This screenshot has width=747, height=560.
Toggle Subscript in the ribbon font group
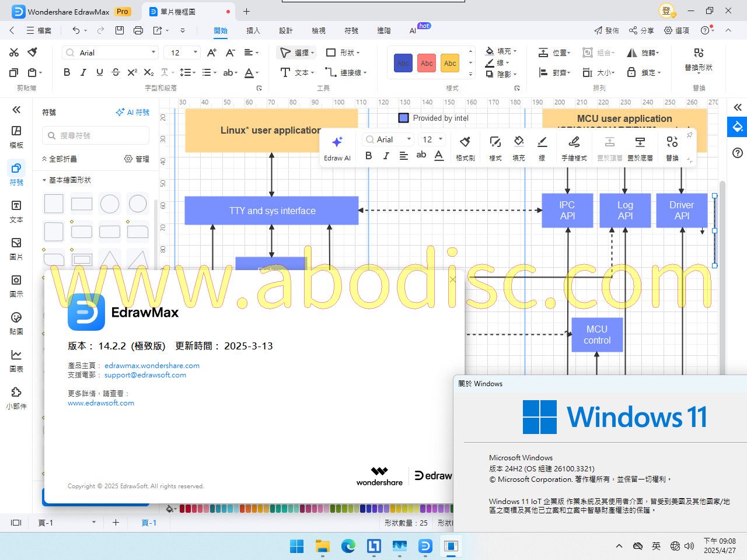tap(149, 72)
